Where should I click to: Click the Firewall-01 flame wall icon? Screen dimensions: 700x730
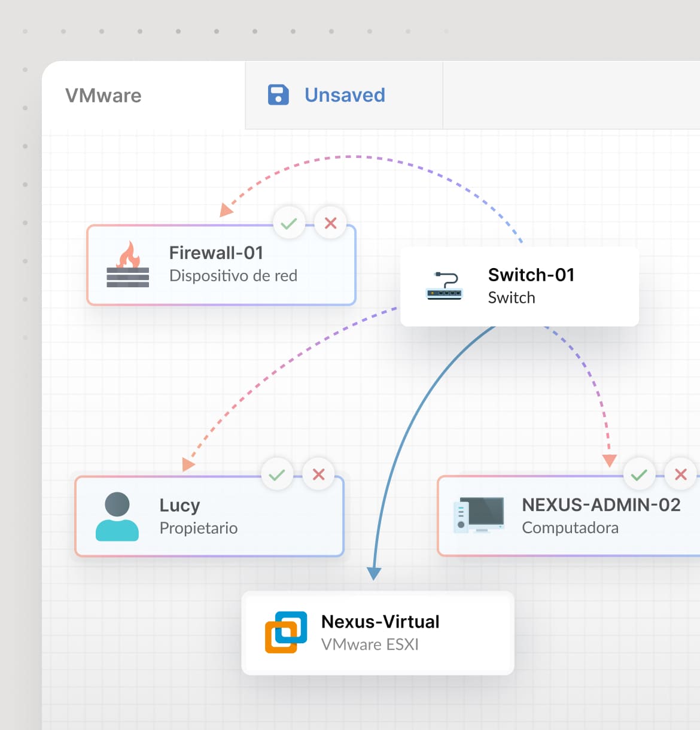coord(127,264)
